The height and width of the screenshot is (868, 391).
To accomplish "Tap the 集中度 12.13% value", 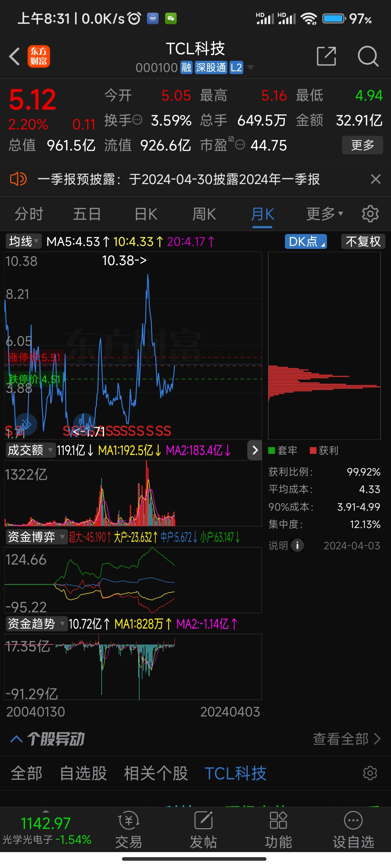I will click(x=365, y=524).
